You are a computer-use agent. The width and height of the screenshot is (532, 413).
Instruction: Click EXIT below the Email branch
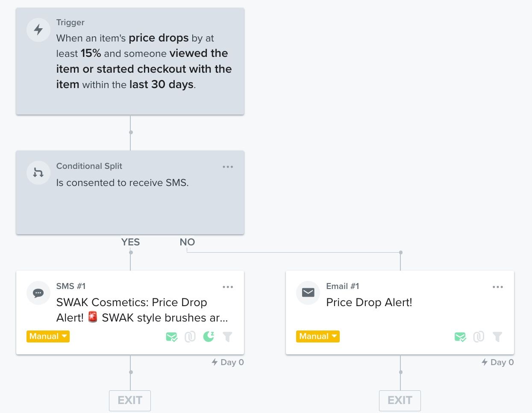pyautogui.click(x=400, y=401)
